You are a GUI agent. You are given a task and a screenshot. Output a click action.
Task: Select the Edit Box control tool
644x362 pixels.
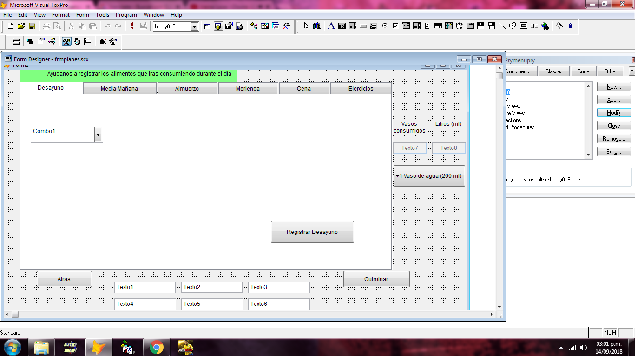(353, 26)
